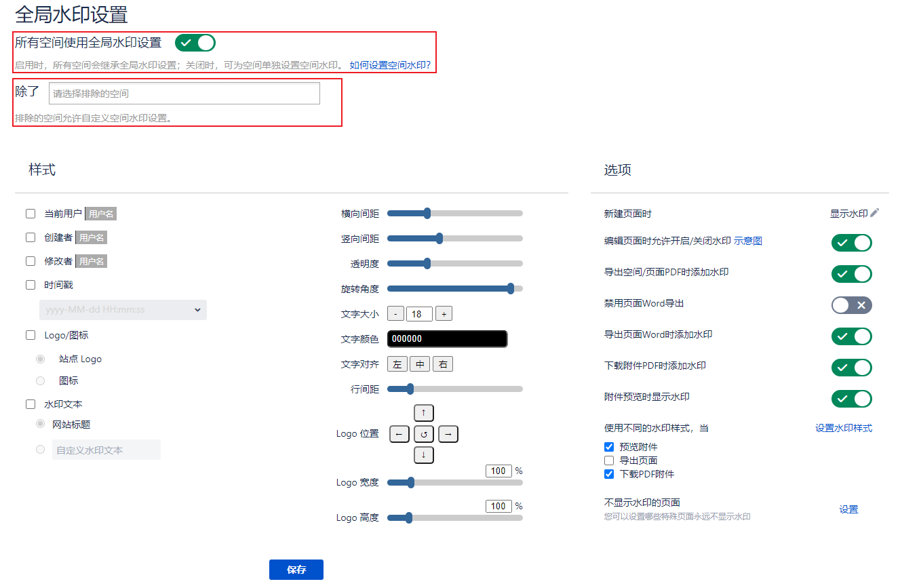Check the 当前用户 checkbox
The image size is (900, 588).
(x=31, y=214)
